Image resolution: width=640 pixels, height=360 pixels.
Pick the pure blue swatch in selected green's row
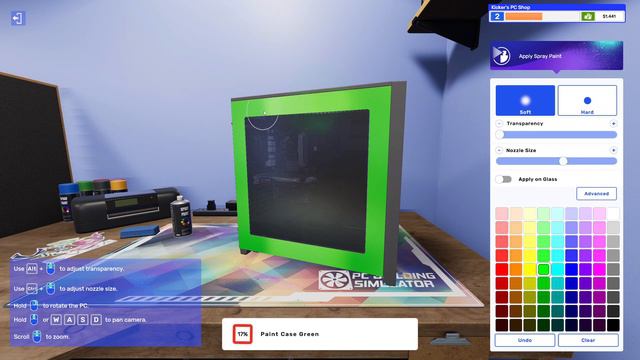click(571, 269)
